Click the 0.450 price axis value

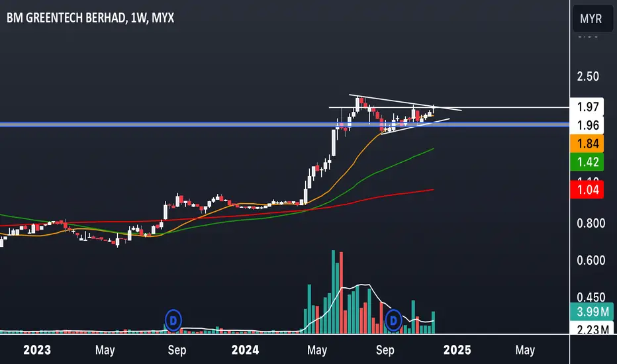(x=591, y=296)
